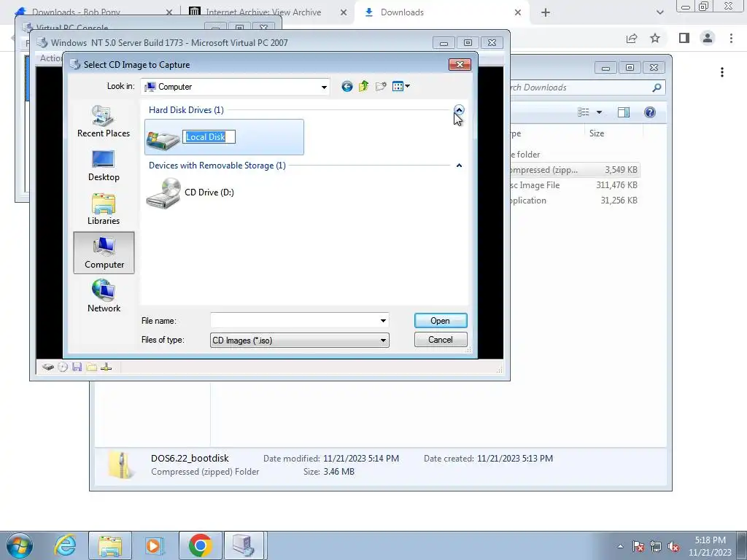The image size is (747, 560).
Task: Expand the Look in dropdown
Action: click(x=324, y=87)
